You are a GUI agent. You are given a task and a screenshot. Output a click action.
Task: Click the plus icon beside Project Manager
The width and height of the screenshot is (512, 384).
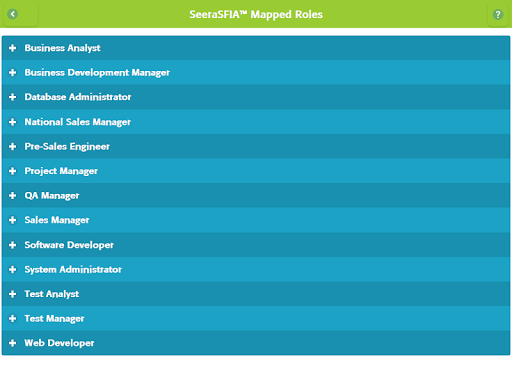(13, 171)
